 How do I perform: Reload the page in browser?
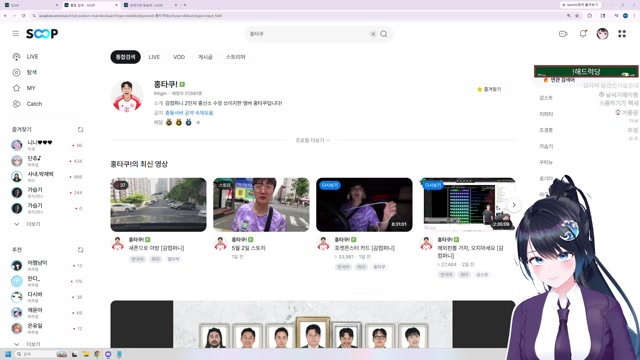pyautogui.click(x=23, y=16)
